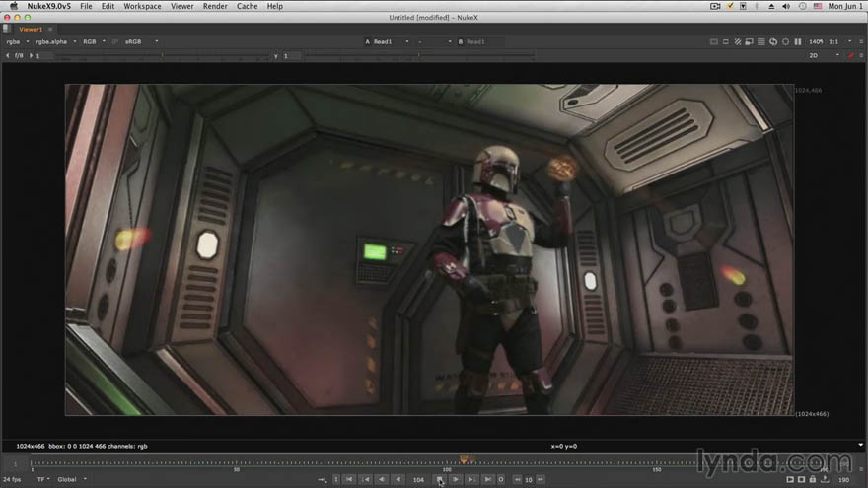Open the Render menu
Image resolution: width=868 pixels, height=488 pixels.
(x=215, y=6)
